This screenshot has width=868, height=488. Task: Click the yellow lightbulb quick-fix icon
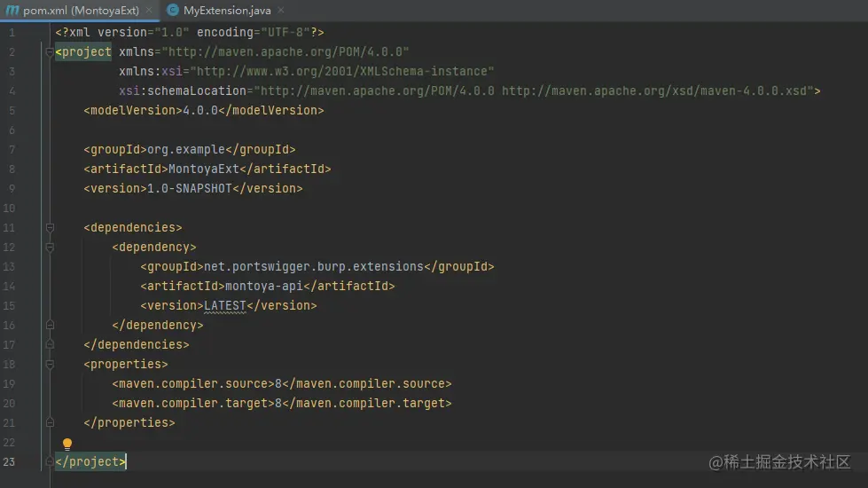[67, 444]
